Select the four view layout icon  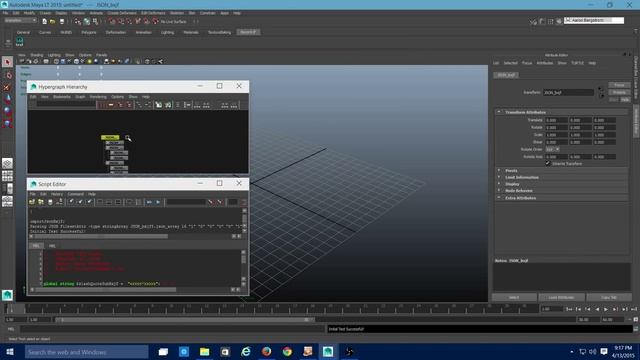coord(7,176)
